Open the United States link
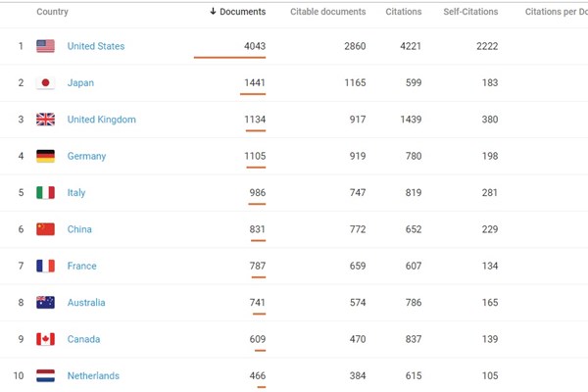The image size is (588, 392). 95,46
